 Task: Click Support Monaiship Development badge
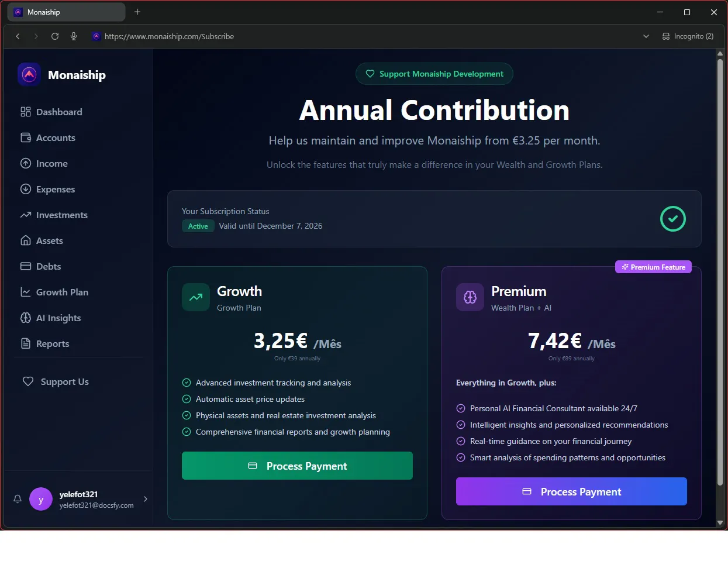coord(434,74)
